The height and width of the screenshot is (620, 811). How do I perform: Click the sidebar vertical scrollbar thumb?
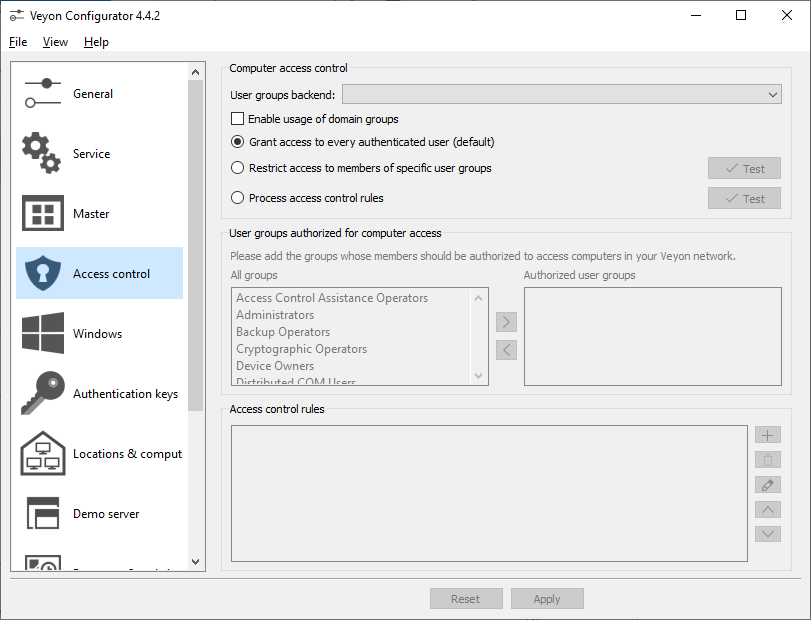pos(196,245)
